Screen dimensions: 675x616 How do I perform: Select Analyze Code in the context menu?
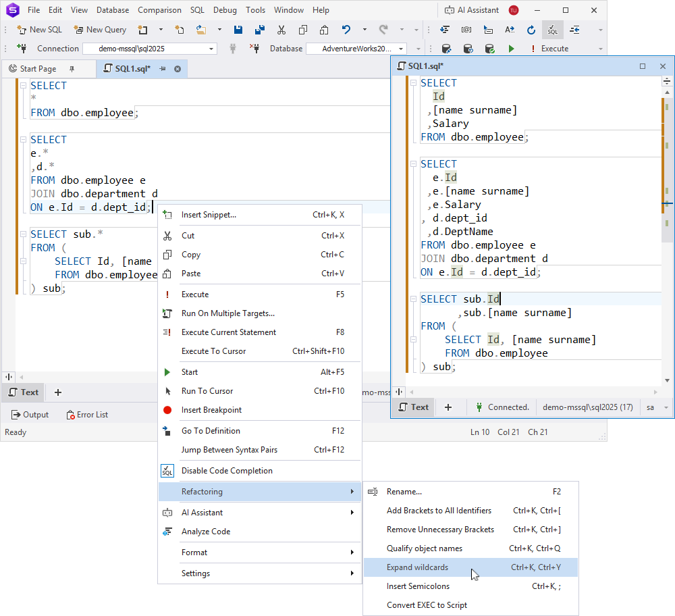[260, 532]
